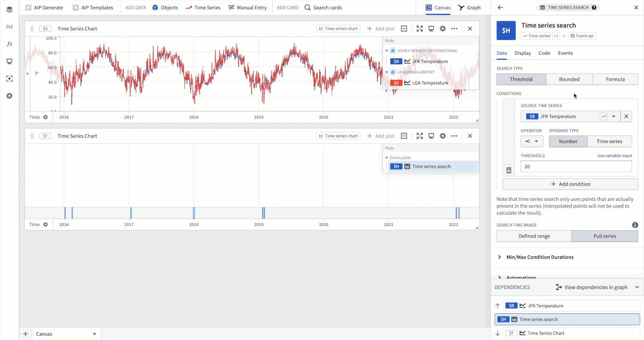Go back using the left arrow in side panel
The height and width of the screenshot is (340, 644).
(x=500, y=7)
